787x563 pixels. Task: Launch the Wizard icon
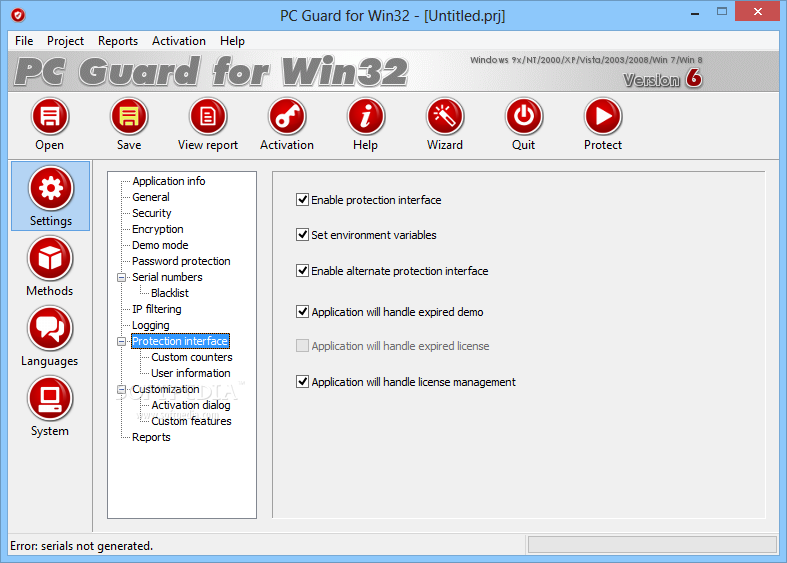click(x=445, y=117)
